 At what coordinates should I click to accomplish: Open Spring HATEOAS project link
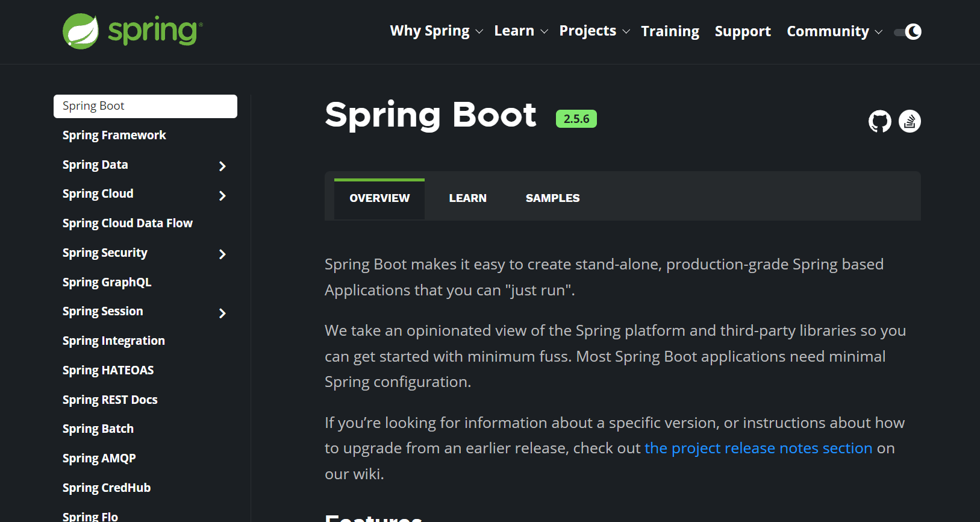coord(108,370)
